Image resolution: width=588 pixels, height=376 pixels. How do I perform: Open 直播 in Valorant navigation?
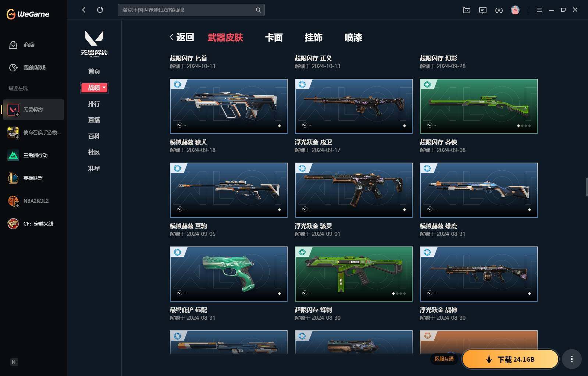click(x=94, y=120)
